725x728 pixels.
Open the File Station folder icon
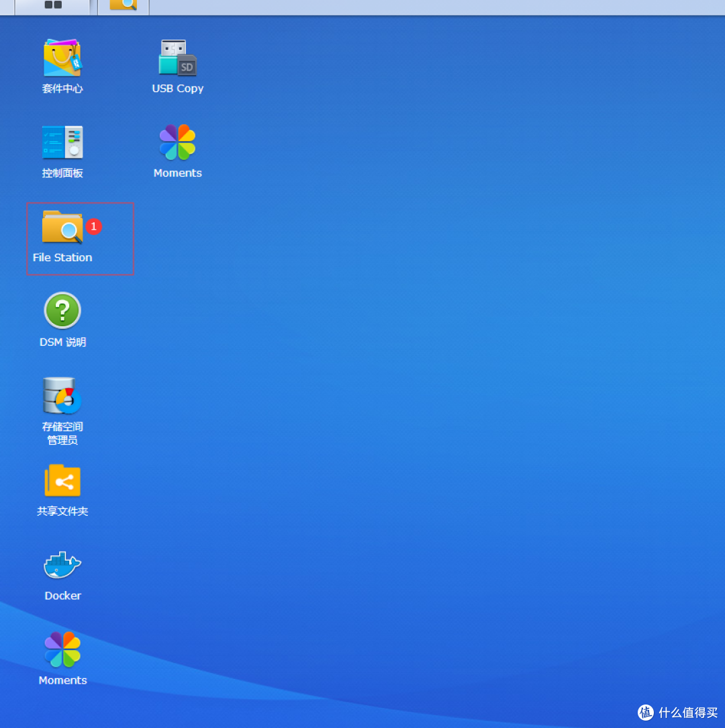tap(62, 227)
